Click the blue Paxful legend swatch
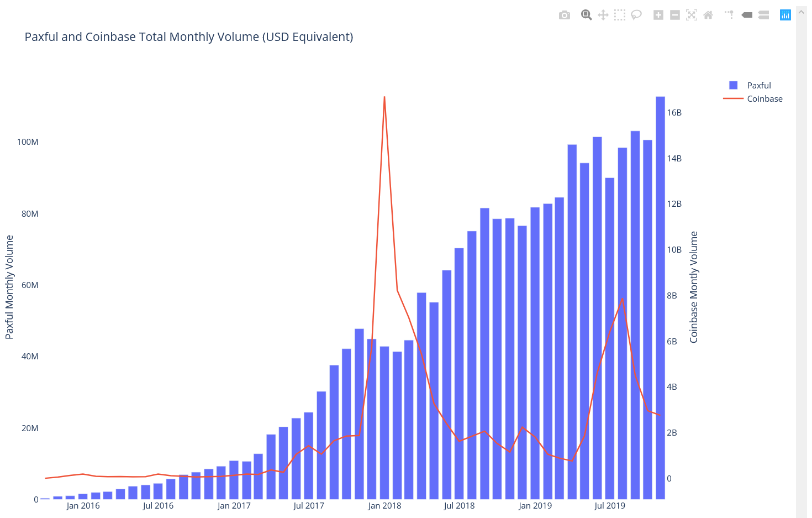Screen dimensions: 812x518 click(733, 85)
